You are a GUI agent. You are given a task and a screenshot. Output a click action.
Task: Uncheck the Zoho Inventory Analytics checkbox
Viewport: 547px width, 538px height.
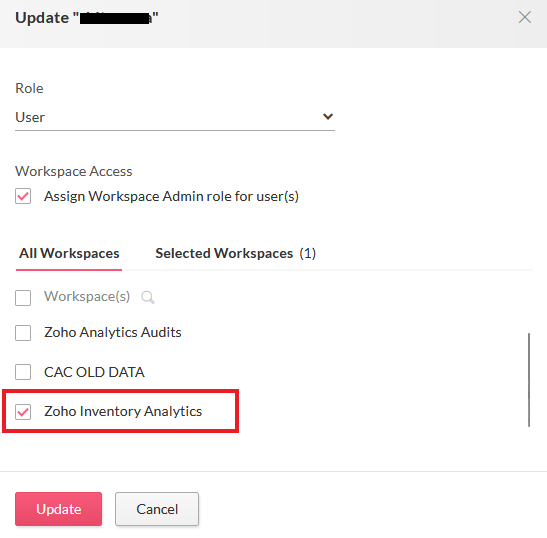(23, 412)
